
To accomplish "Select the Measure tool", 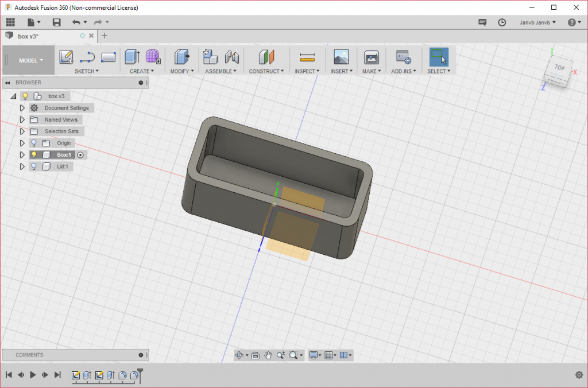I will point(307,57).
